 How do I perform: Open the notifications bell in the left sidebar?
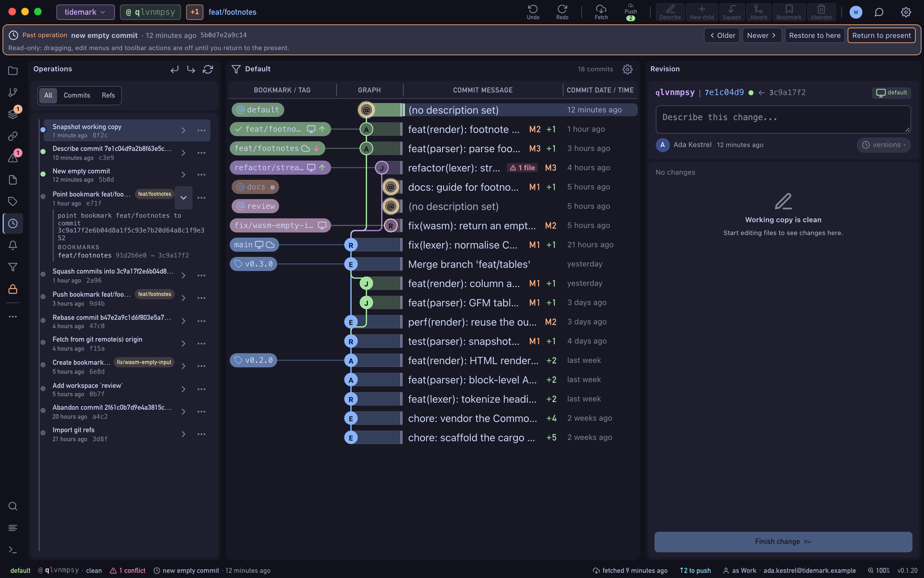tap(13, 245)
